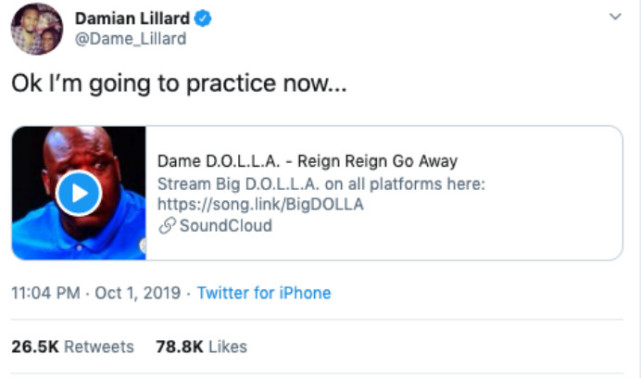This screenshot has width=641, height=379.
Task: Open the tweet options chevron menu
Action: (x=615, y=17)
